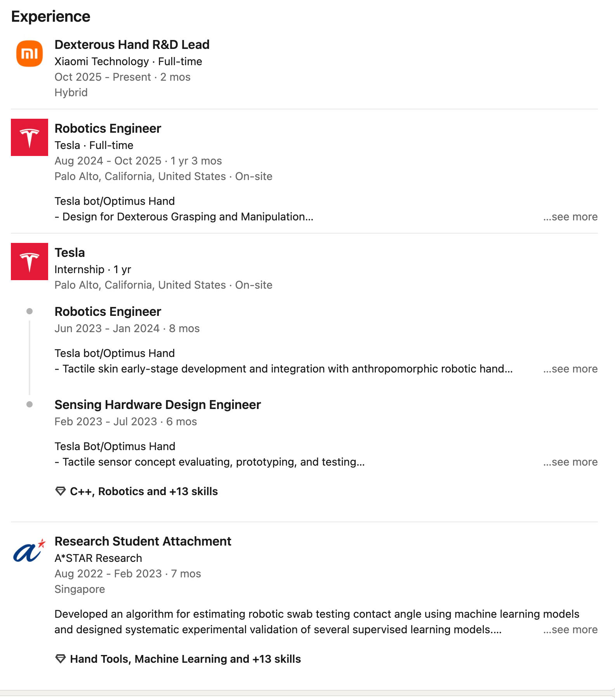Image resolution: width=615 pixels, height=700 pixels.
Task: View C++, Robotics and +13 skills
Action: (x=144, y=491)
